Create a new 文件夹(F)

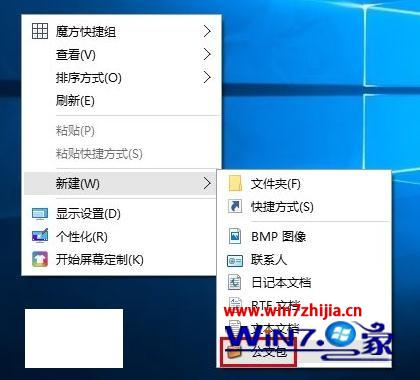304,184
